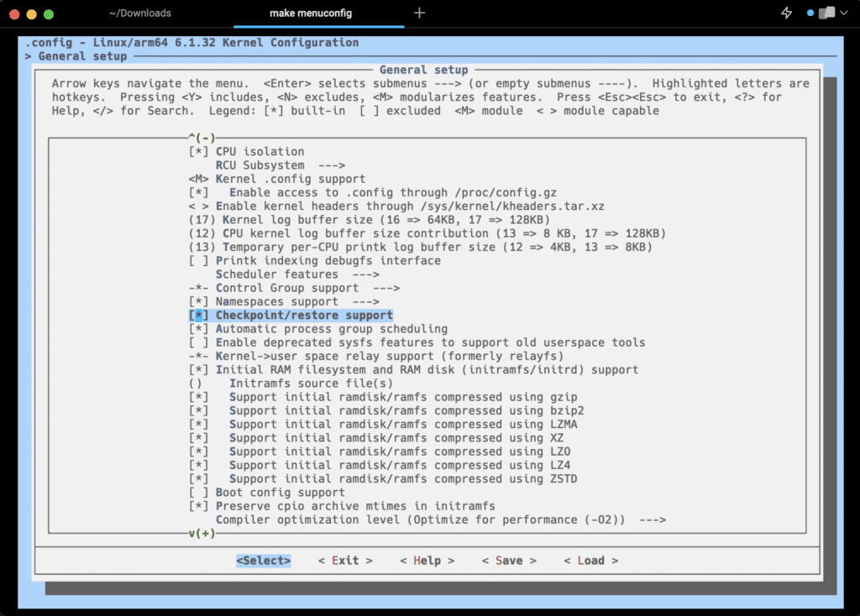Click the new tab plus icon

(419, 13)
